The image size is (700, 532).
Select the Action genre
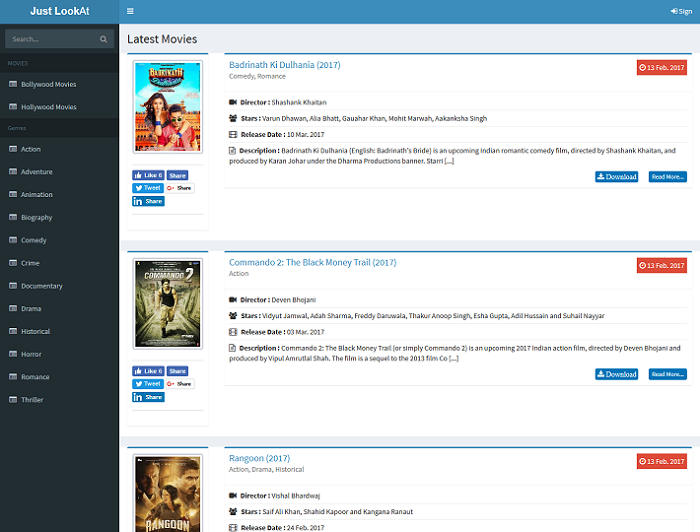click(31, 149)
